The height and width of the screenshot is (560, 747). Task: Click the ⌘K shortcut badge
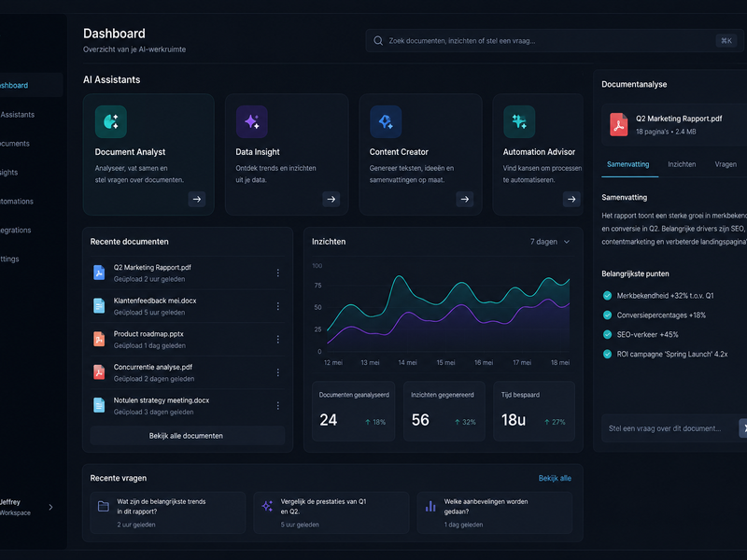[726, 41]
